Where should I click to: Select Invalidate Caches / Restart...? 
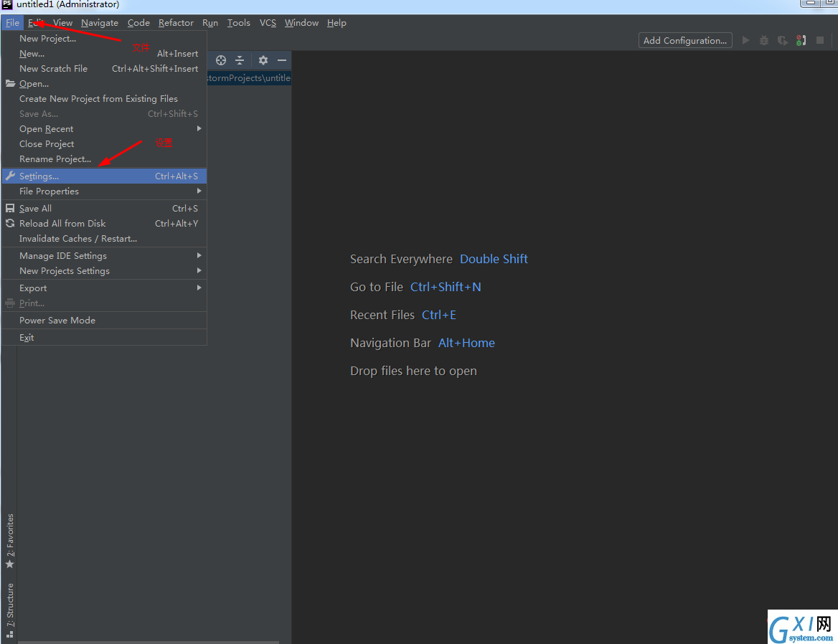tap(104, 239)
